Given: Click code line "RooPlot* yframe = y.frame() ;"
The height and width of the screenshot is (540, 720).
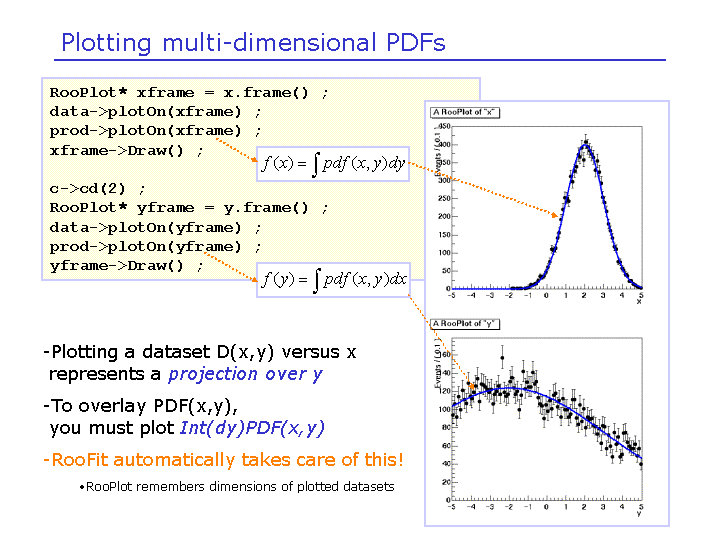Looking at the screenshot, I should coord(189,208).
